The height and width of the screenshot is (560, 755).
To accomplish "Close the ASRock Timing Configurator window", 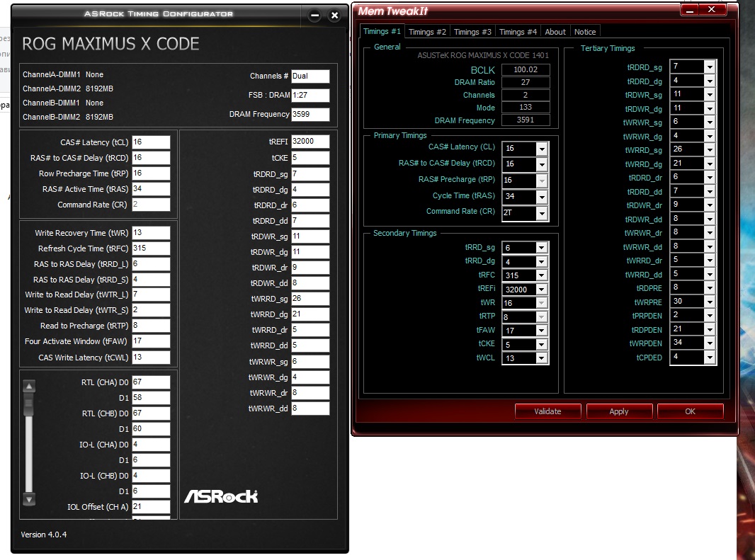I will pyautogui.click(x=334, y=16).
